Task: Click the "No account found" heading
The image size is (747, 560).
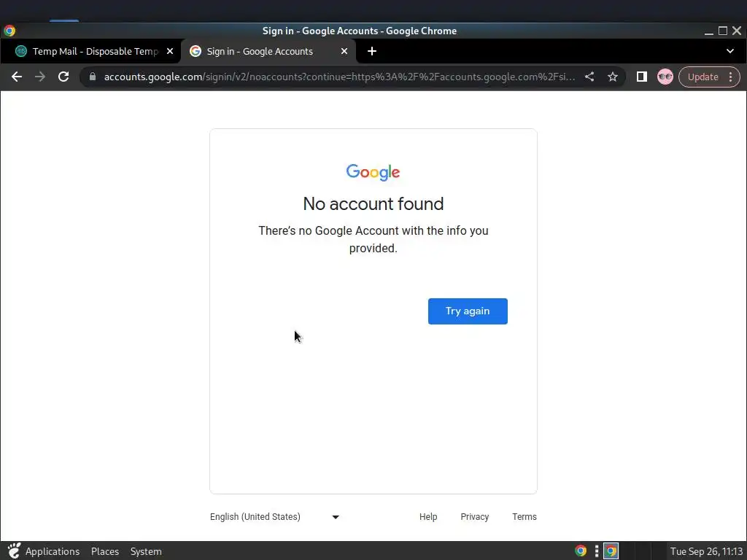Action: click(x=373, y=204)
